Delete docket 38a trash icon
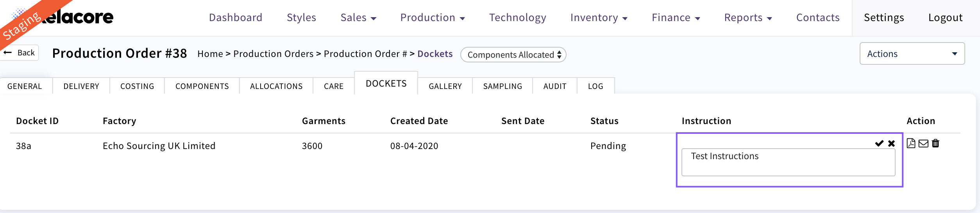Image resolution: width=980 pixels, height=213 pixels. point(935,144)
